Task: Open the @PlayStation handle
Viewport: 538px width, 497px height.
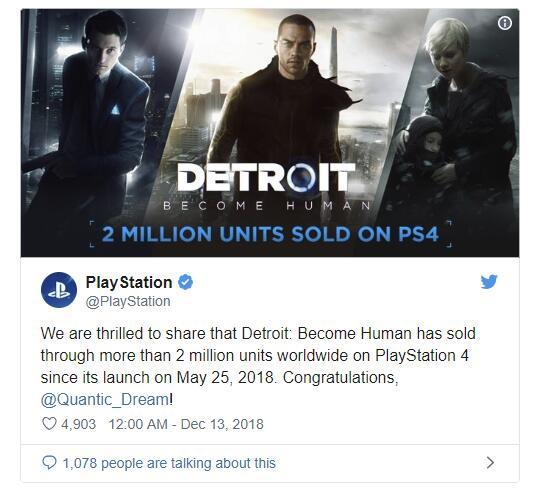Action: pos(128,301)
